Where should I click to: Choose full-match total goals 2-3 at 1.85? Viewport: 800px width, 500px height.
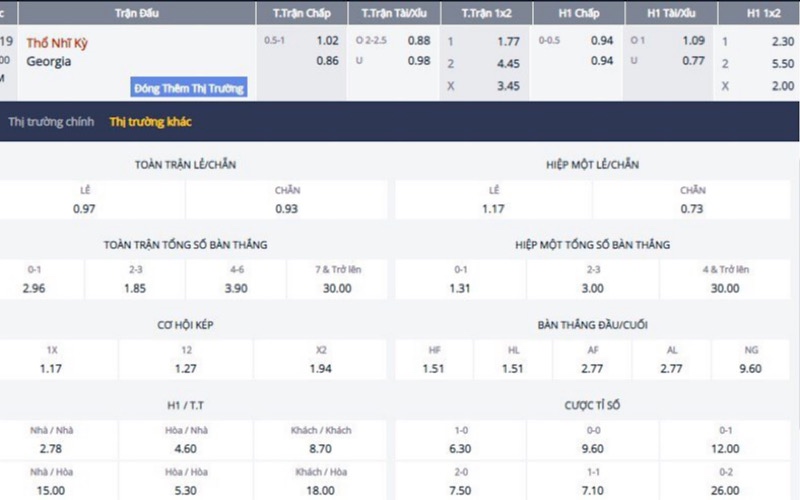click(x=135, y=288)
